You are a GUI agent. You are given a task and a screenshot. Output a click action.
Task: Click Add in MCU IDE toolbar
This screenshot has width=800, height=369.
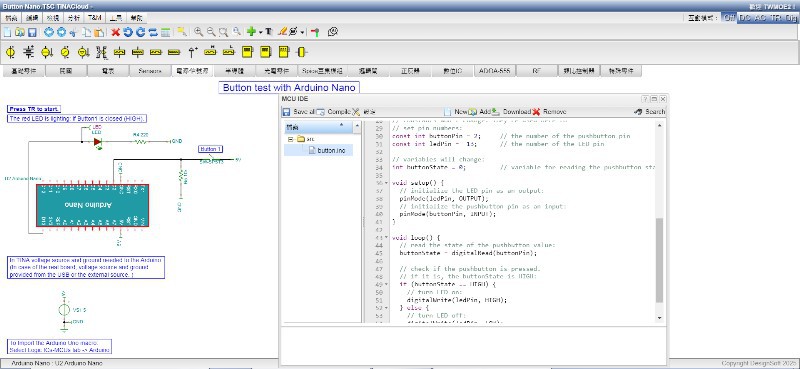pos(480,111)
